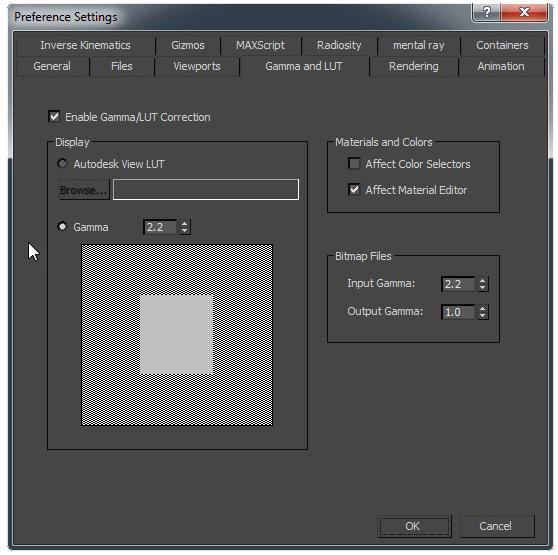Click the Cancel button
Viewport: 558px width, 555px height.
(496, 526)
